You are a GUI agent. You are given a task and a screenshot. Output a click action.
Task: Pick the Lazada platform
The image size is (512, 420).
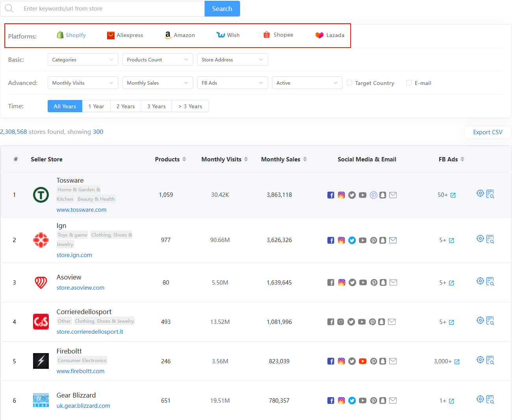[330, 35]
